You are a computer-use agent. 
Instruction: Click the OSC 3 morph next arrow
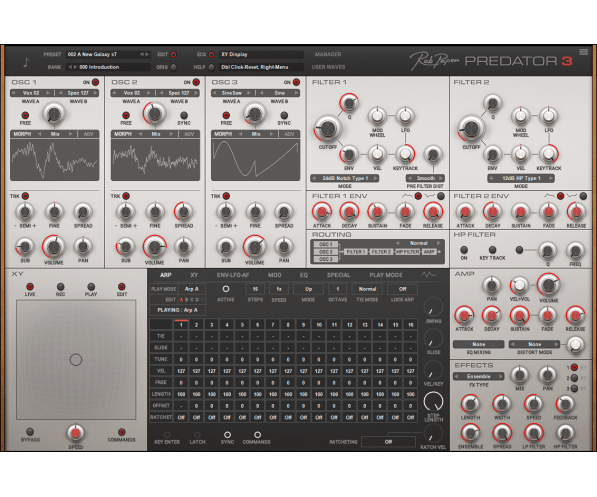point(271,134)
